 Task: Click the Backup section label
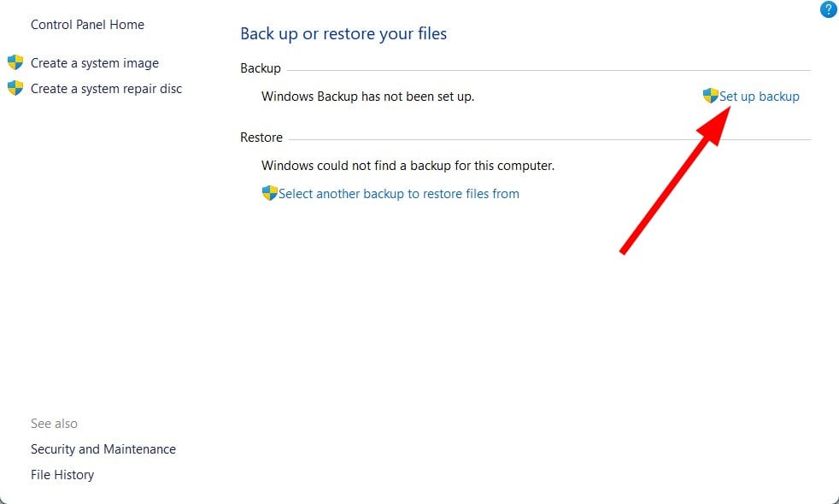261,68
